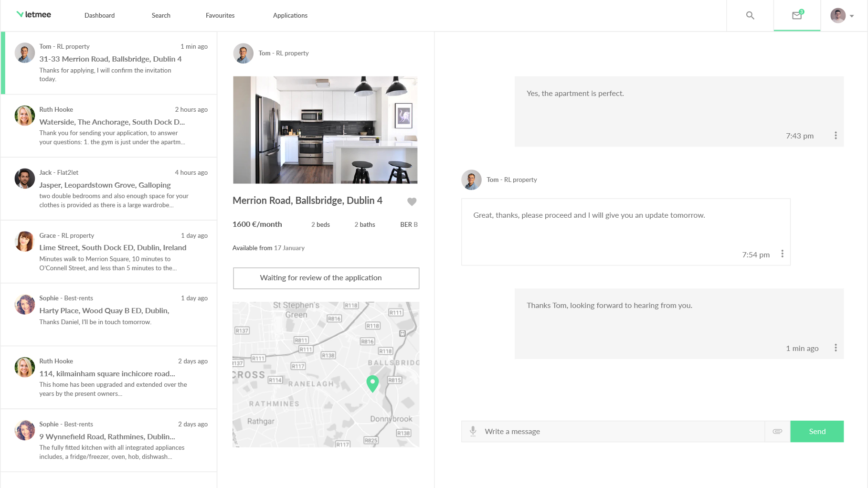Open options for 1 min ago message
The width and height of the screenshot is (868, 488).
tap(836, 348)
